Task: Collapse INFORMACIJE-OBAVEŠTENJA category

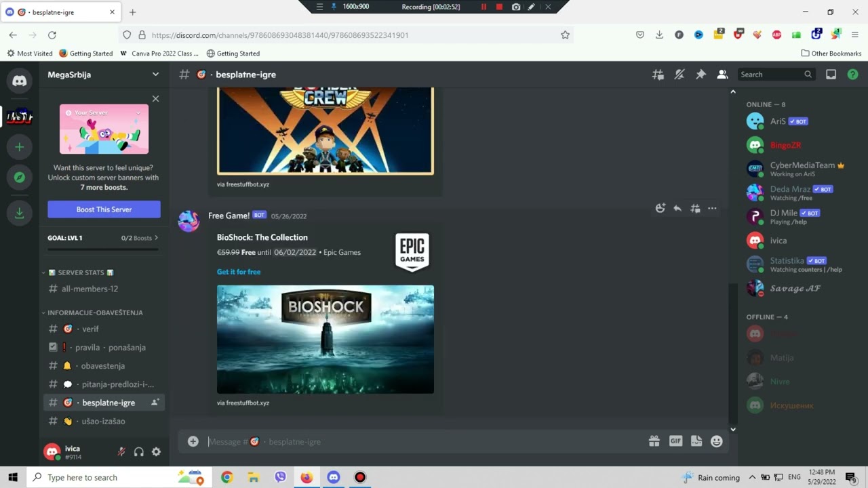Action: (92, 312)
